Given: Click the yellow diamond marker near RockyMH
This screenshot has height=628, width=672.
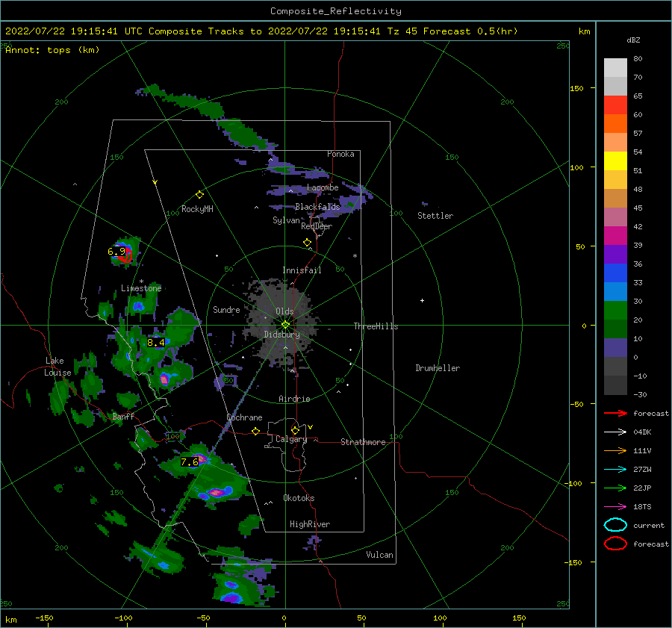Looking at the screenshot, I should click(199, 195).
